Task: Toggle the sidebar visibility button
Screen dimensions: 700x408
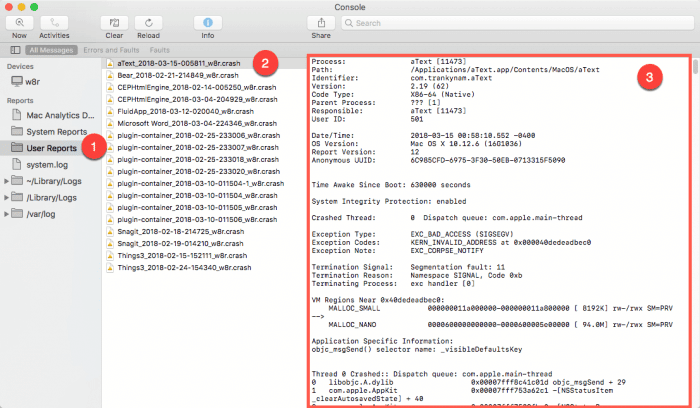Action: [15, 50]
